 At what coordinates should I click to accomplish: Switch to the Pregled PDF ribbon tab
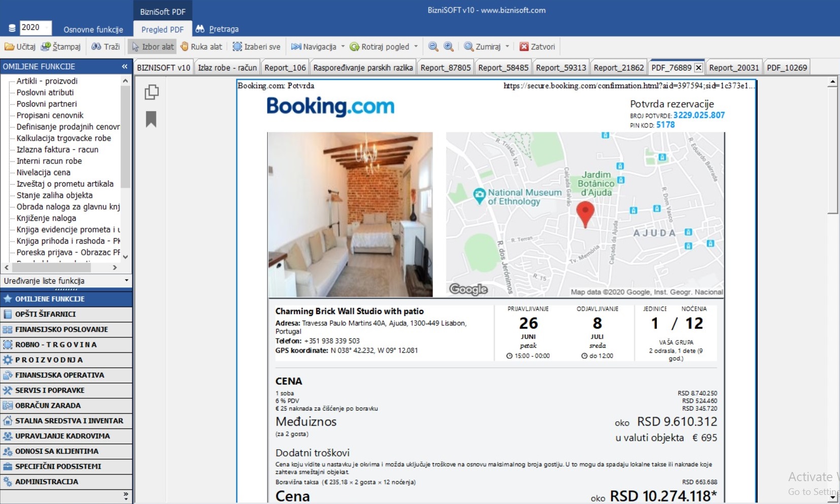tap(162, 29)
